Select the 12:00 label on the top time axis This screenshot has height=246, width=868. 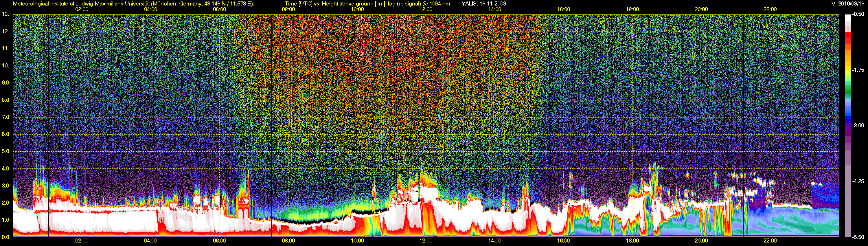426,10
